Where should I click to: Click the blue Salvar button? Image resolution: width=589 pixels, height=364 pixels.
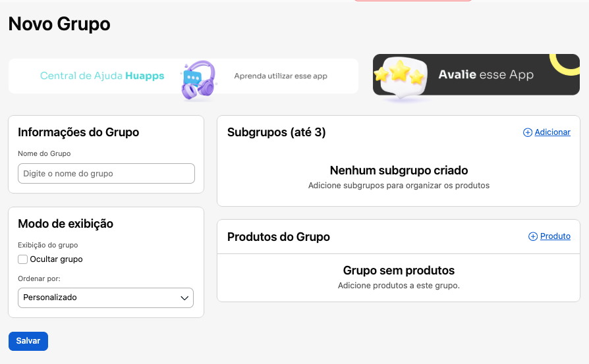(x=28, y=341)
